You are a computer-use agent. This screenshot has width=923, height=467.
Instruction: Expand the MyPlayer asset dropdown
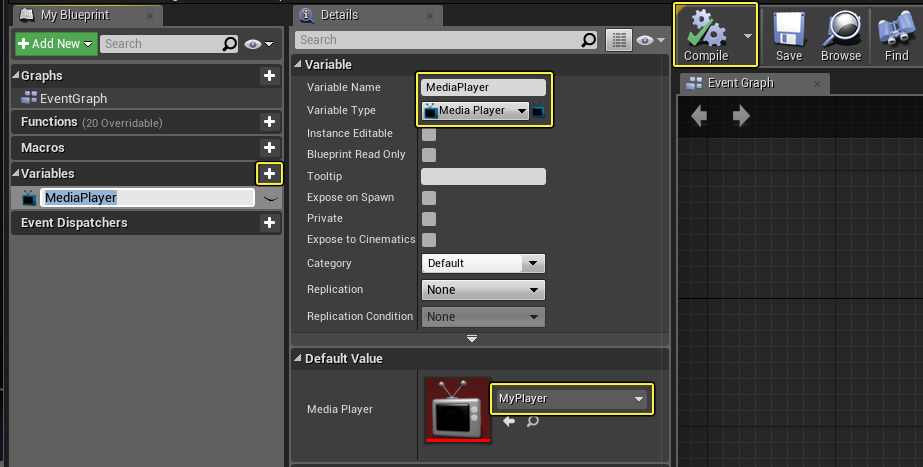pos(573,399)
